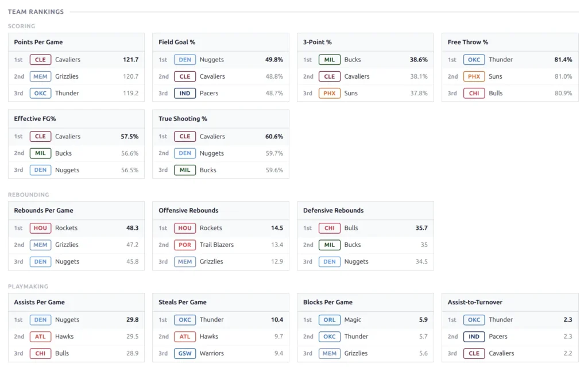
Task: Open Warriors team name in Steals card
Action: click(211, 353)
